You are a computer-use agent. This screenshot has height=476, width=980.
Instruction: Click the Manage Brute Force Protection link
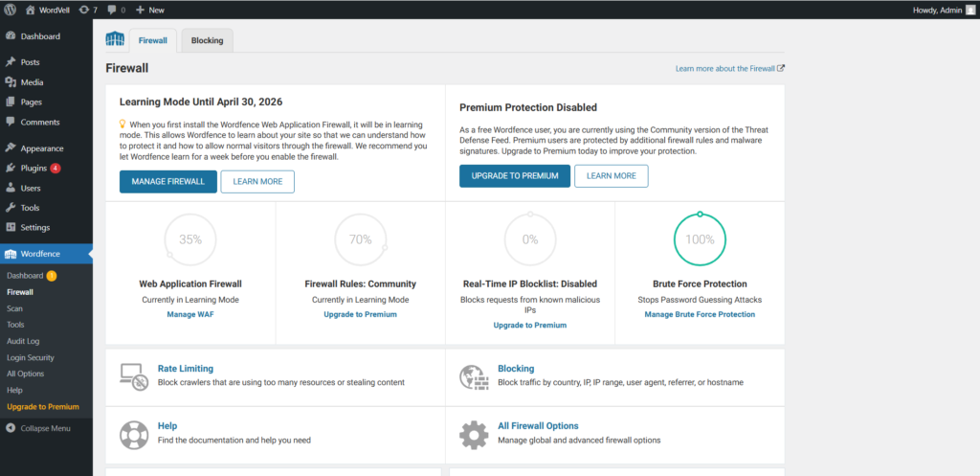coord(700,314)
